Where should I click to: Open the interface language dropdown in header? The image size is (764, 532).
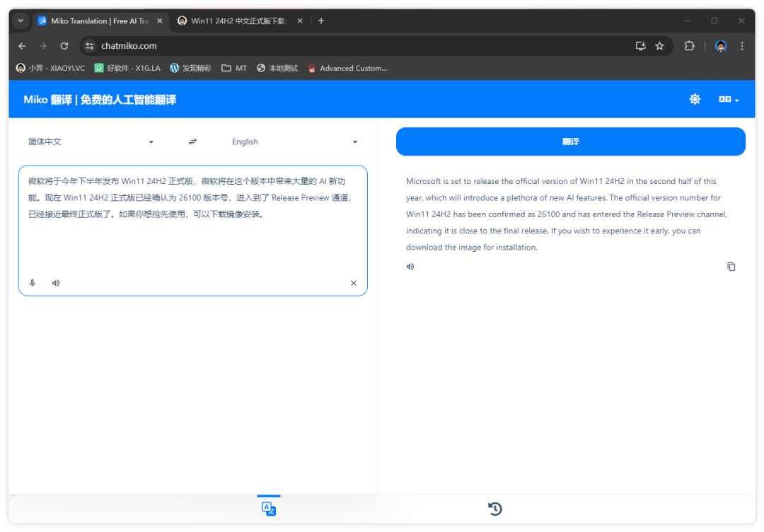click(x=729, y=99)
